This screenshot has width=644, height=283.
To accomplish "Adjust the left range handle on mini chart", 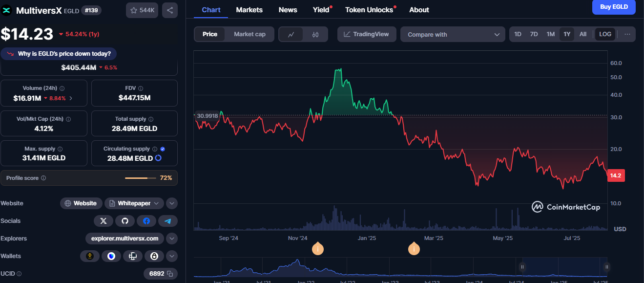I will [x=522, y=267].
